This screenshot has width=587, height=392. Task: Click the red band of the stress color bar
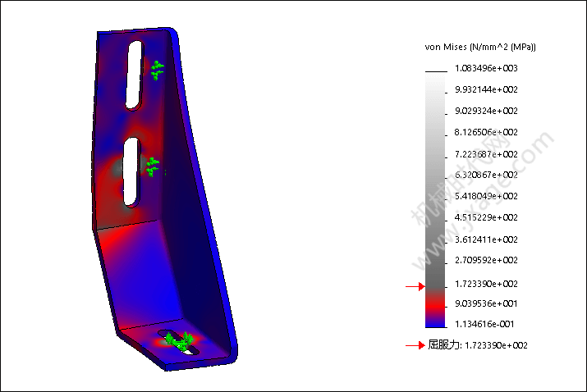(x=435, y=307)
